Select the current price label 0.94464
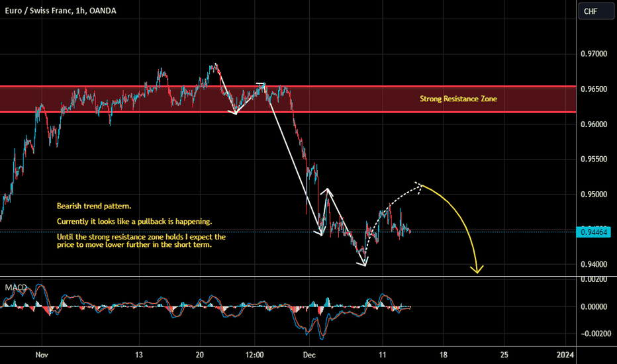The height and width of the screenshot is (364, 617). tap(594, 232)
